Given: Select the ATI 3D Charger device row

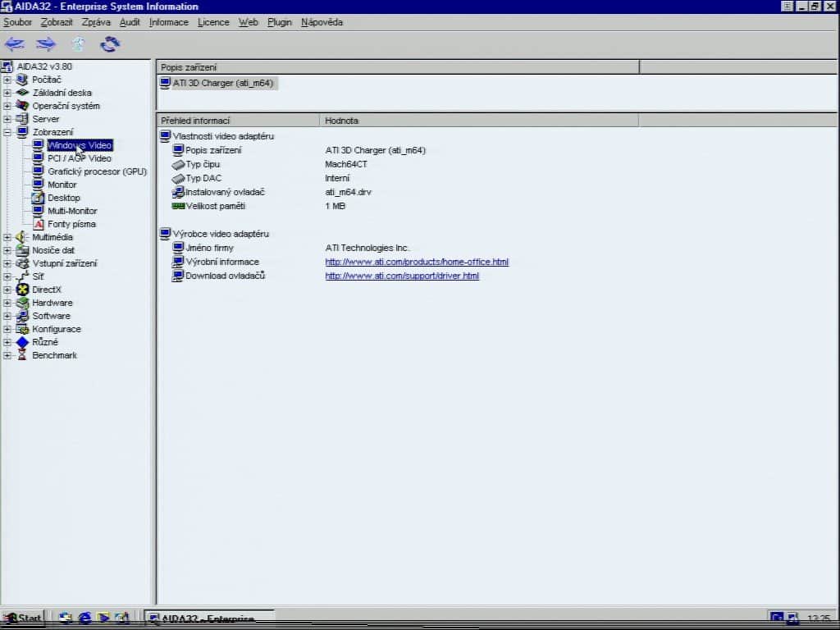Looking at the screenshot, I should [218, 83].
